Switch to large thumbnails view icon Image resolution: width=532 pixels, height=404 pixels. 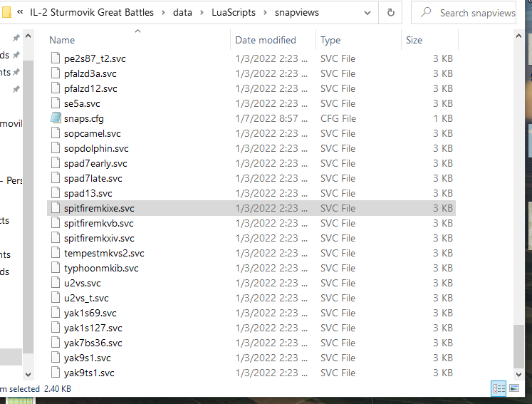click(x=514, y=388)
